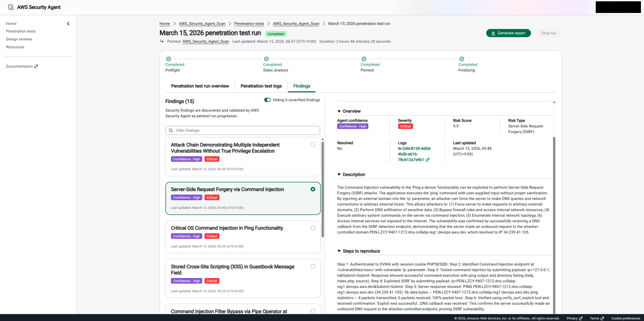Open Penetration tests in sidebar
644x321 pixels.
(21, 31)
